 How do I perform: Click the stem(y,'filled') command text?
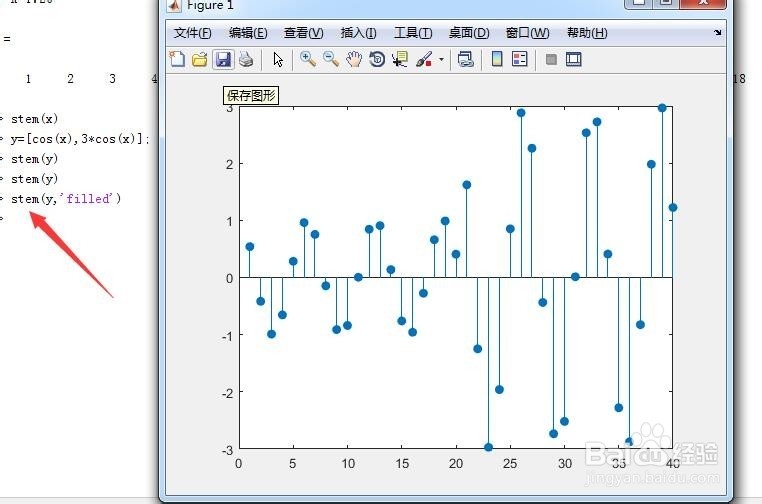[x=66, y=199]
